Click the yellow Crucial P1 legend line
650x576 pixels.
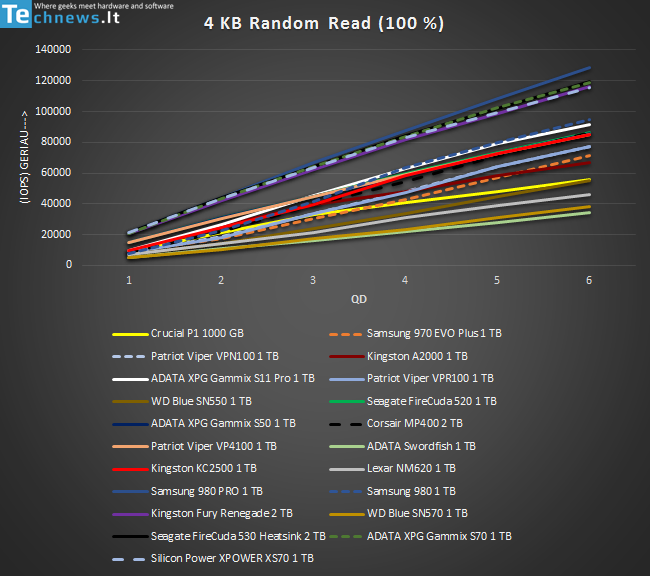point(130,334)
